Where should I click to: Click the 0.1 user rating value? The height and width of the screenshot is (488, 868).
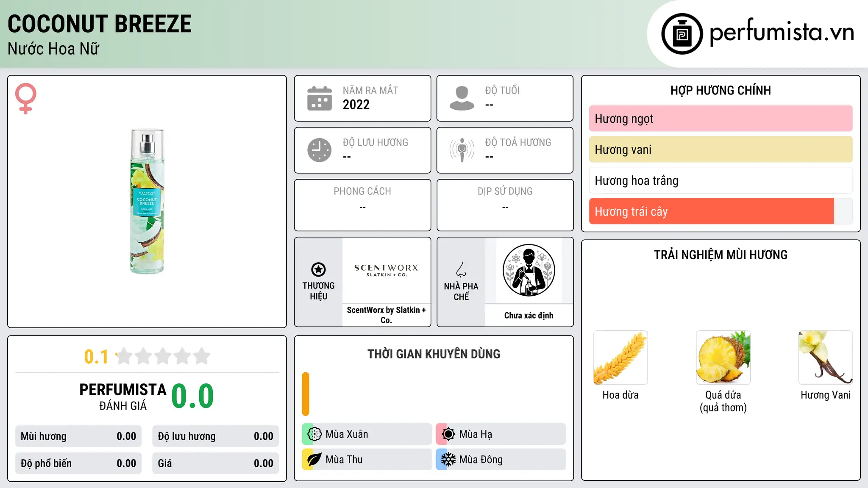pyautogui.click(x=96, y=357)
